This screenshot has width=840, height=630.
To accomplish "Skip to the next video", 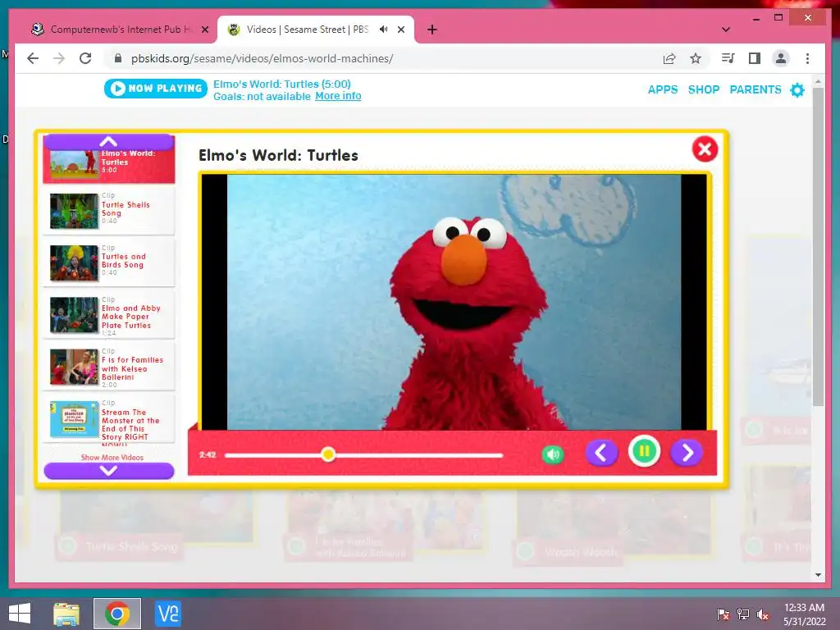I will click(687, 453).
